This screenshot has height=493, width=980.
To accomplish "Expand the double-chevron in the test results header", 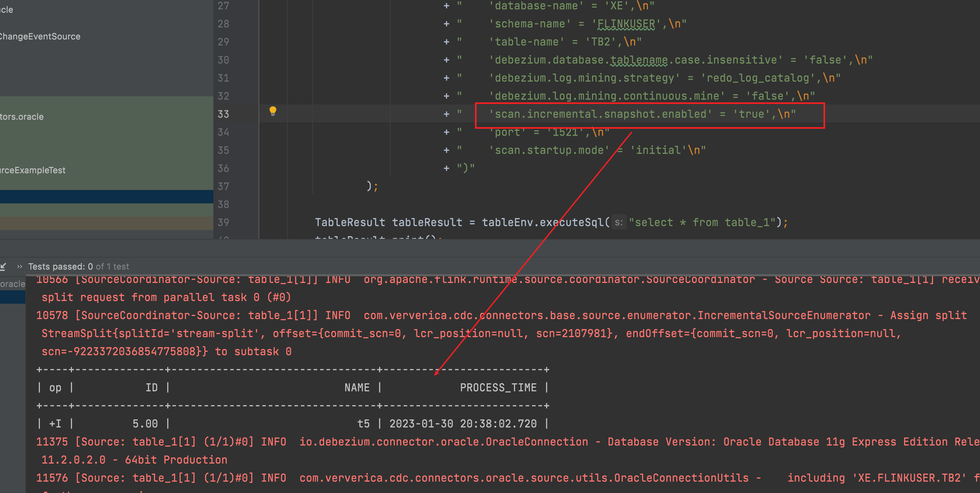I will pyautogui.click(x=19, y=266).
